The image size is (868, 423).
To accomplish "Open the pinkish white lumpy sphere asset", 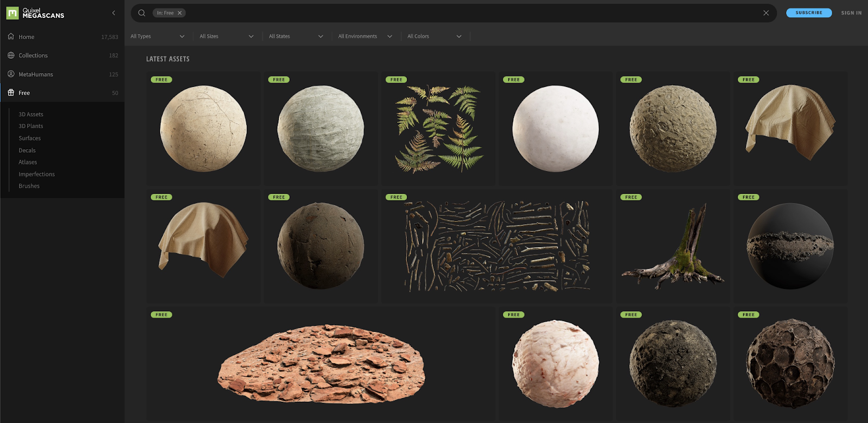I will point(556,364).
